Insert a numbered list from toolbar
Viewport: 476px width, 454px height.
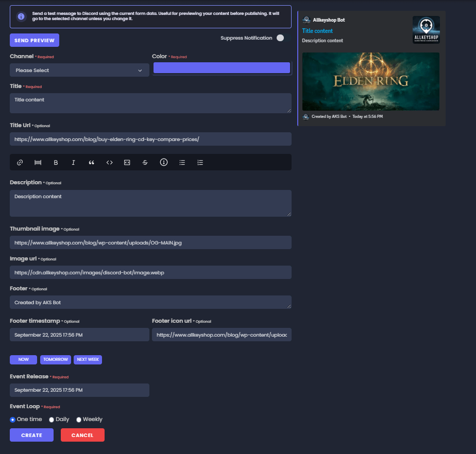tap(200, 162)
